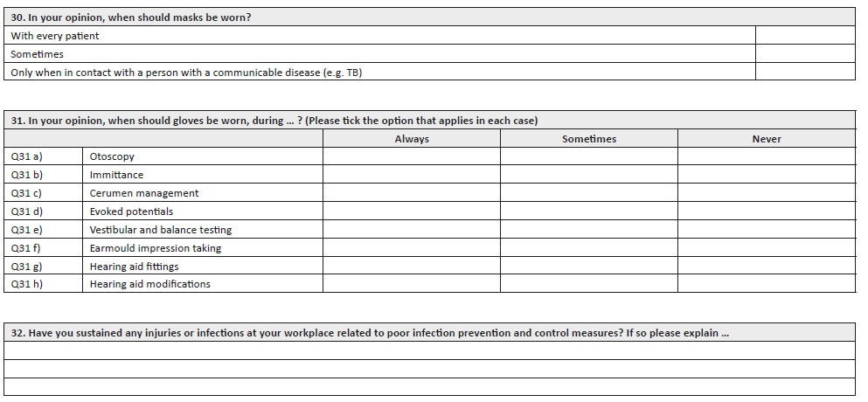
Task: Mark 'Always' for Otoscopy
Action: point(412,156)
